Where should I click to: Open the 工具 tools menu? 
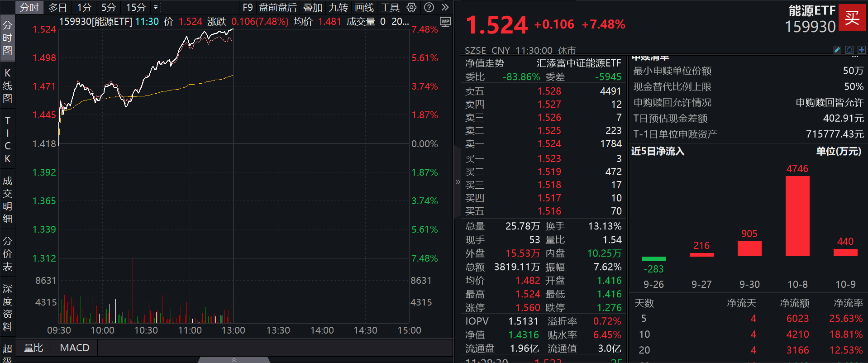[x=390, y=7]
